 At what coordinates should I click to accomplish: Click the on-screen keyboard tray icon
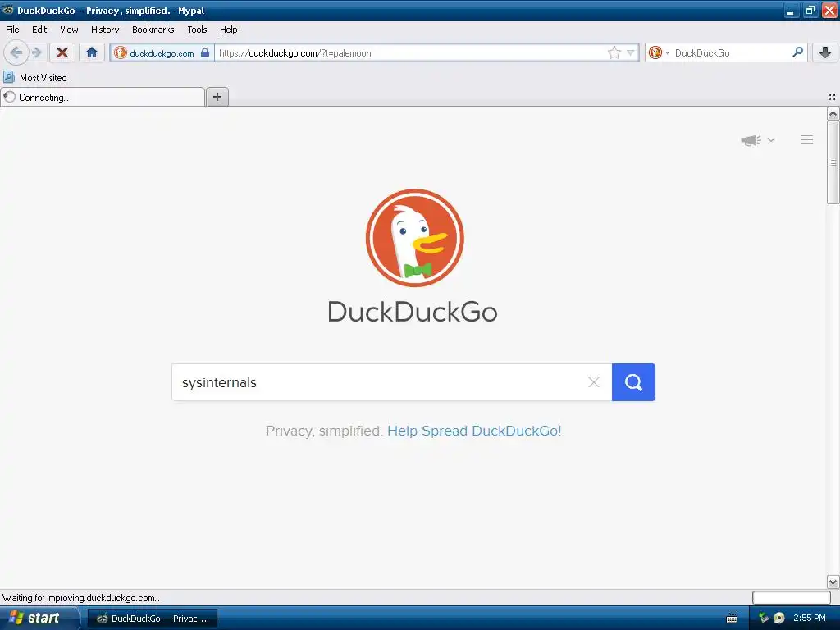[x=731, y=619]
